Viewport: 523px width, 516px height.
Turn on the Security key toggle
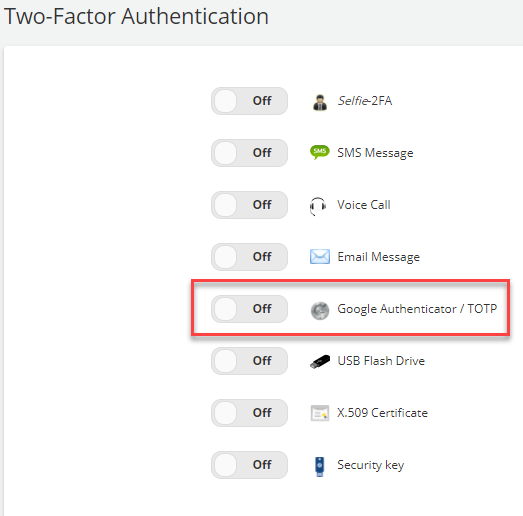click(x=249, y=465)
